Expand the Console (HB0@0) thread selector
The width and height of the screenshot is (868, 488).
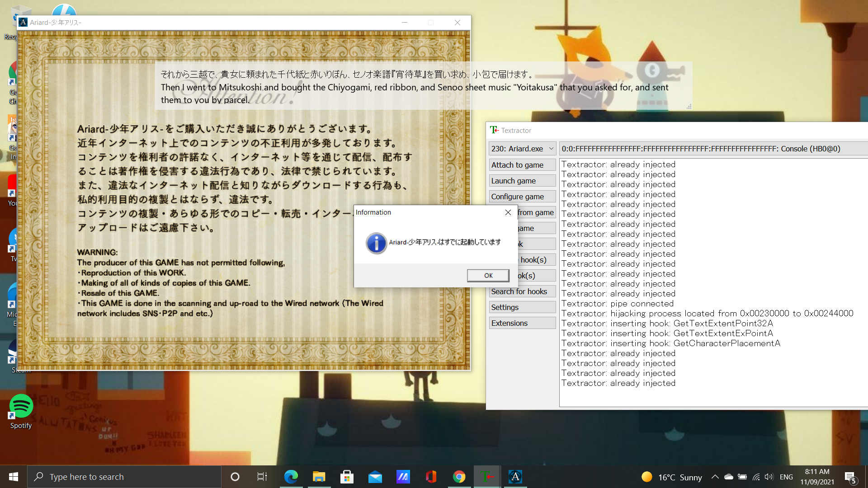713,149
